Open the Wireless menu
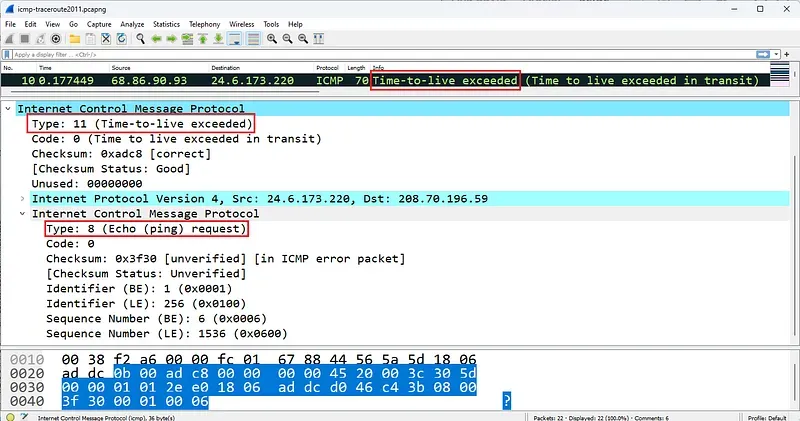The image size is (800, 421). [x=241, y=24]
